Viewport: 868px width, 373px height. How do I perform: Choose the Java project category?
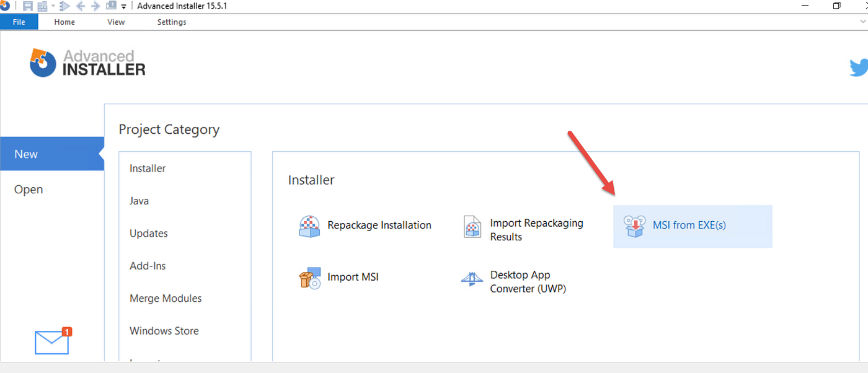pyautogui.click(x=139, y=200)
